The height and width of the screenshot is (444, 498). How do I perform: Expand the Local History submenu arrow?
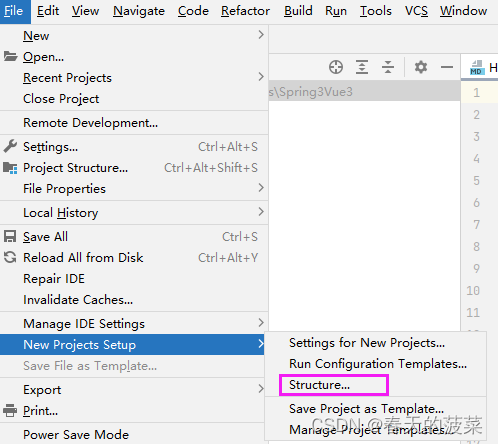click(261, 212)
